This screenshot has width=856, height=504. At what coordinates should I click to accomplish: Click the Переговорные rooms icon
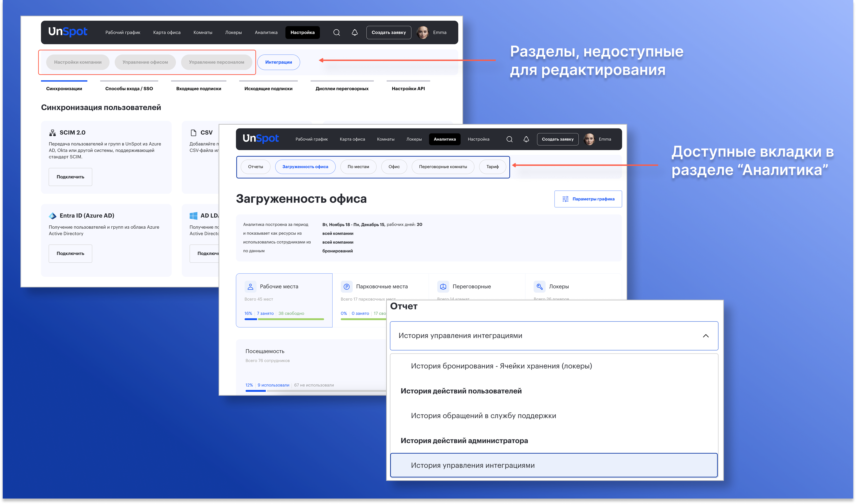[x=443, y=287]
